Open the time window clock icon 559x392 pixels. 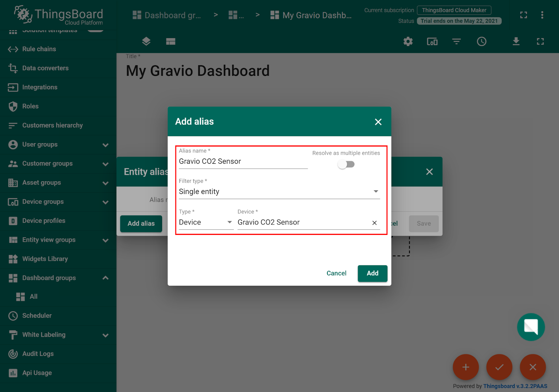click(x=481, y=41)
